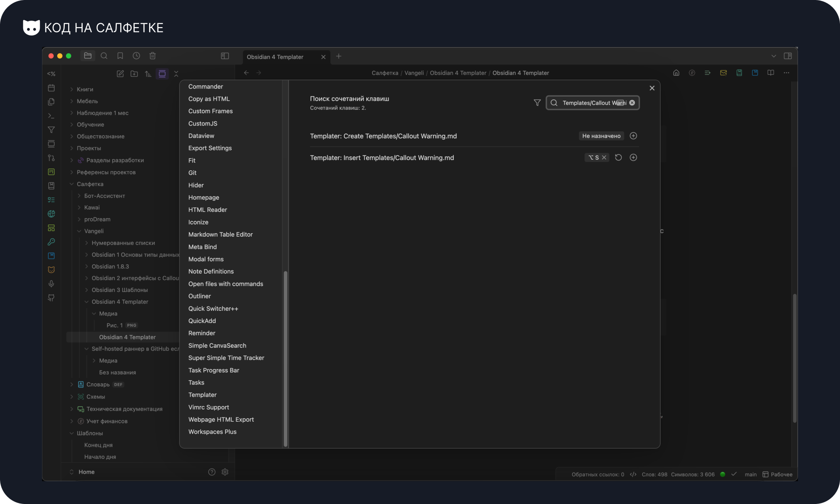
Task: Restore default hotkey for Insert command
Action: pos(618,157)
